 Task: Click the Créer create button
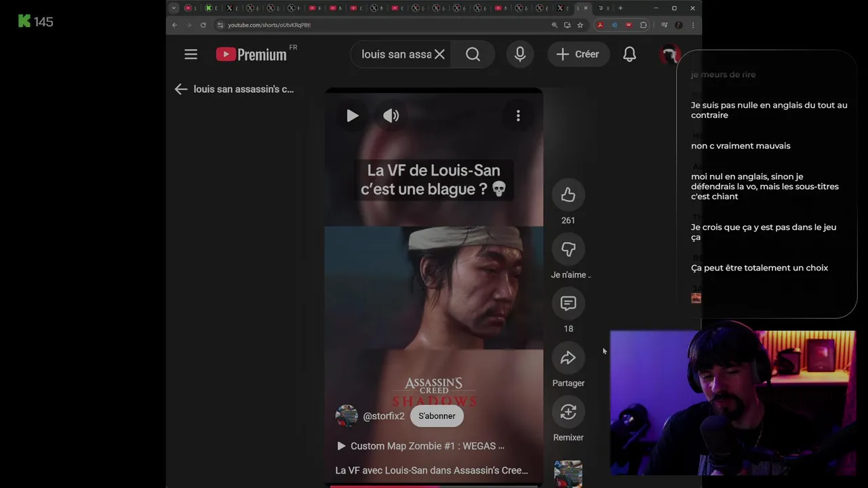578,54
